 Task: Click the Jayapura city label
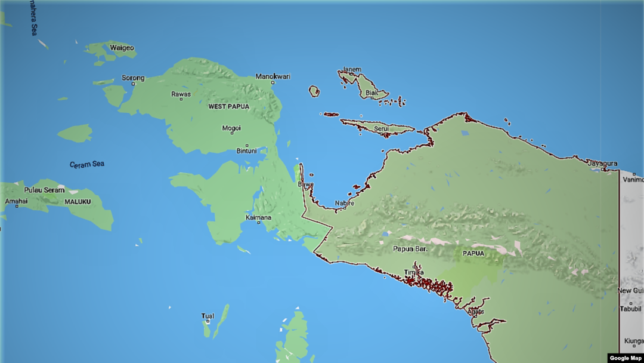[x=602, y=163]
